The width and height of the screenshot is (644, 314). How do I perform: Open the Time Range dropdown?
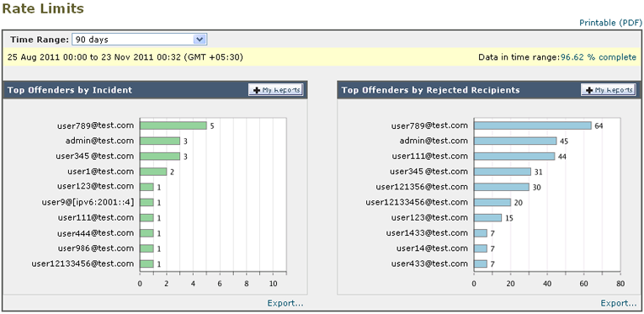coord(139,40)
